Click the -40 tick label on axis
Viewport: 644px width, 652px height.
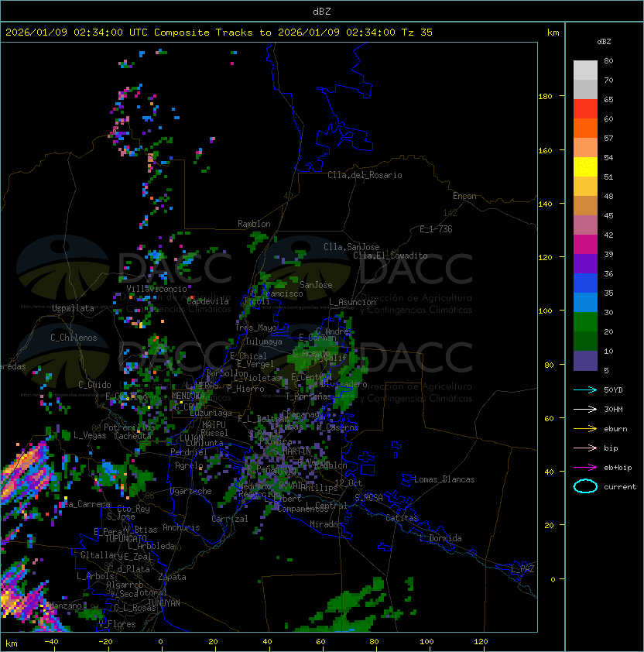pos(51,641)
